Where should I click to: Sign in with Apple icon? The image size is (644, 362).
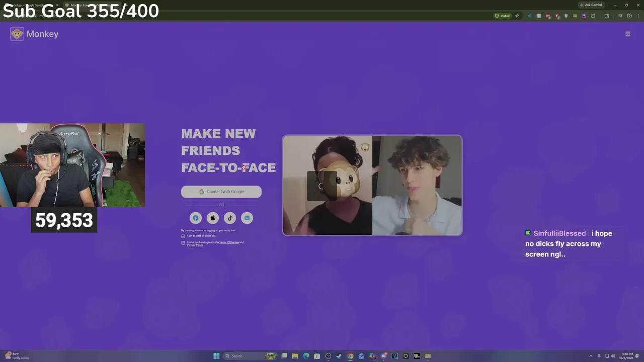click(213, 218)
